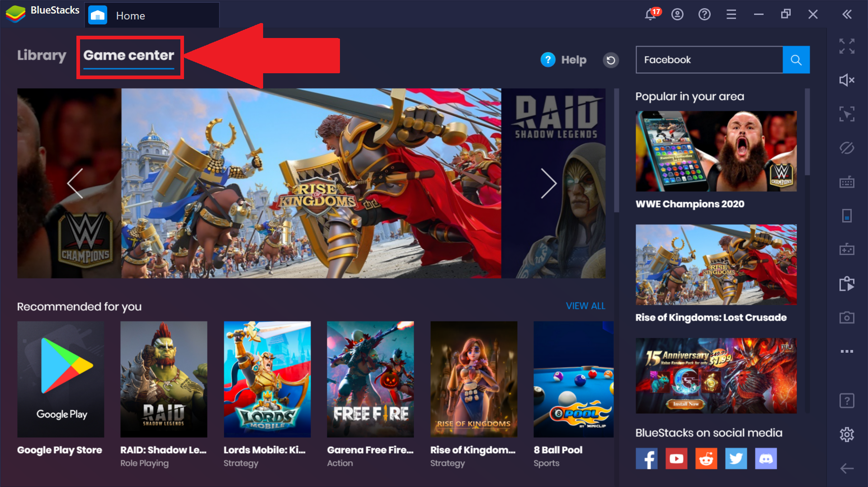Image resolution: width=868 pixels, height=487 pixels.
Task: Open settings gear icon
Action: click(847, 435)
